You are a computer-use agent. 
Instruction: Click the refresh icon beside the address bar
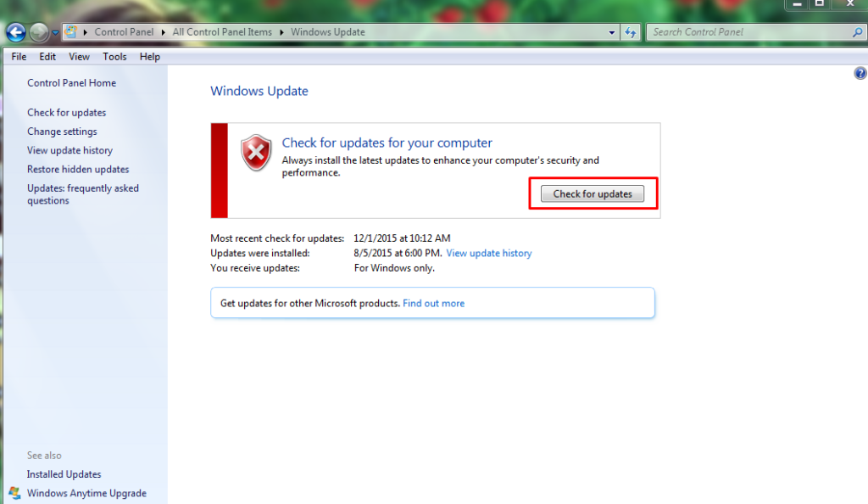click(x=631, y=32)
